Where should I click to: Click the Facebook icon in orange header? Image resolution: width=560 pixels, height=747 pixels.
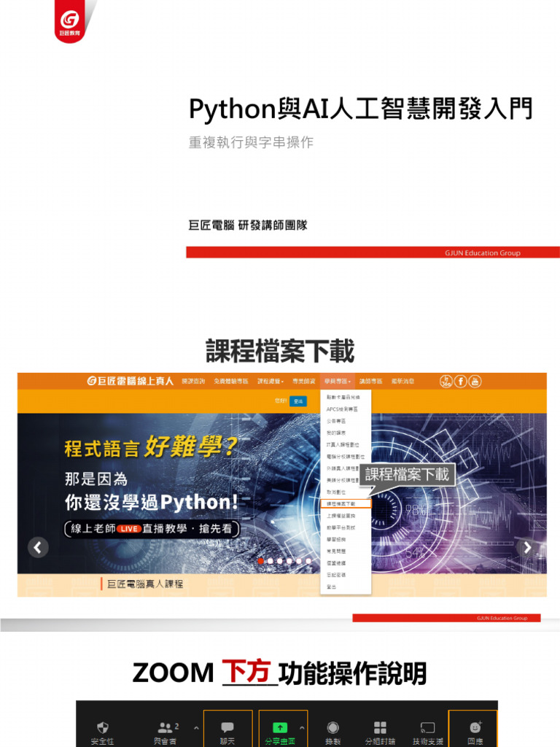(461, 381)
